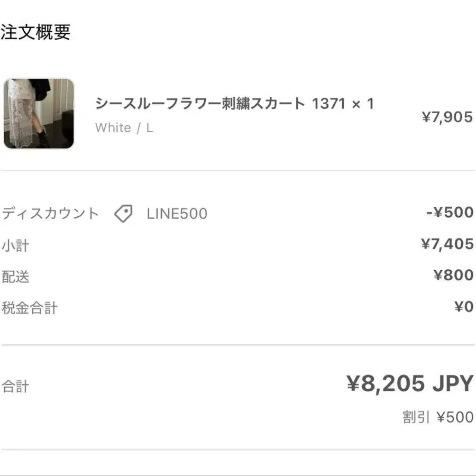Click the 注文概要 heading
This screenshot has width=476, height=476.
tap(35, 32)
